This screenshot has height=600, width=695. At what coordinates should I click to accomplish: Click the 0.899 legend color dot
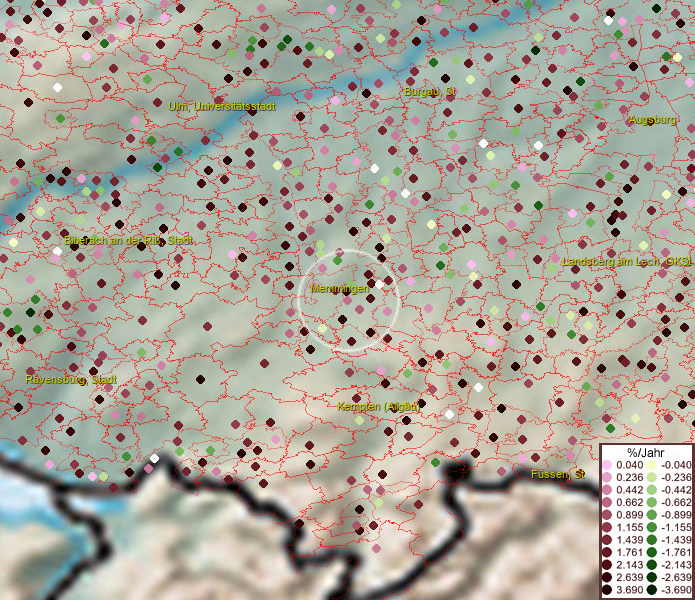[607, 516]
